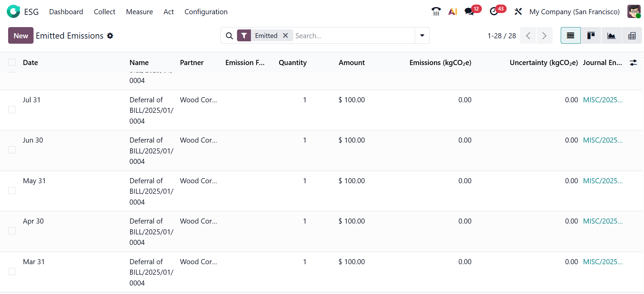Open the Measure menu
This screenshot has width=644, height=294.
click(139, 12)
